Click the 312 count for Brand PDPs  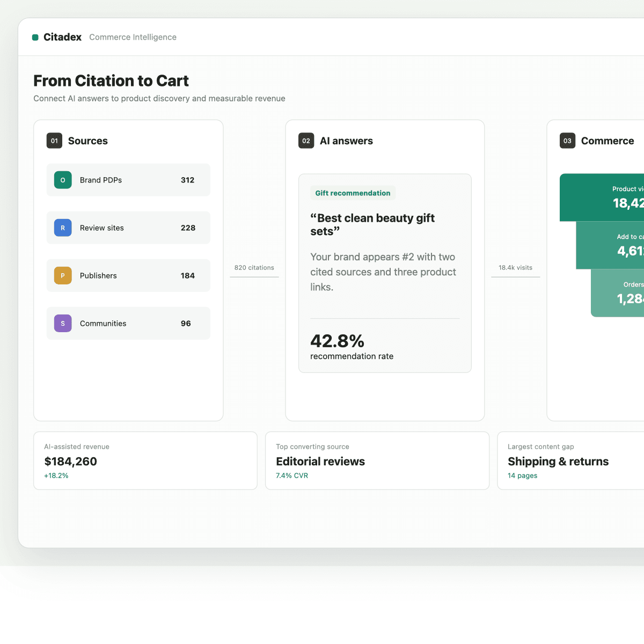pos(187,180)
